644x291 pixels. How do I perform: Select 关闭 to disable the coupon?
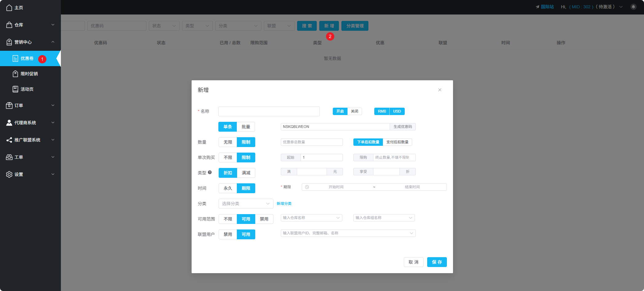(x=354, y=111)
